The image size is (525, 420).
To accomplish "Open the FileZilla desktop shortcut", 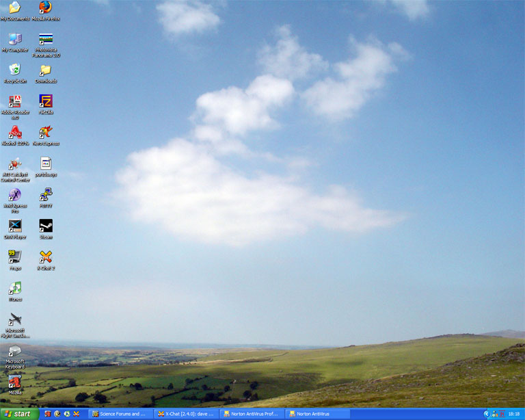I will pos(46,101).
